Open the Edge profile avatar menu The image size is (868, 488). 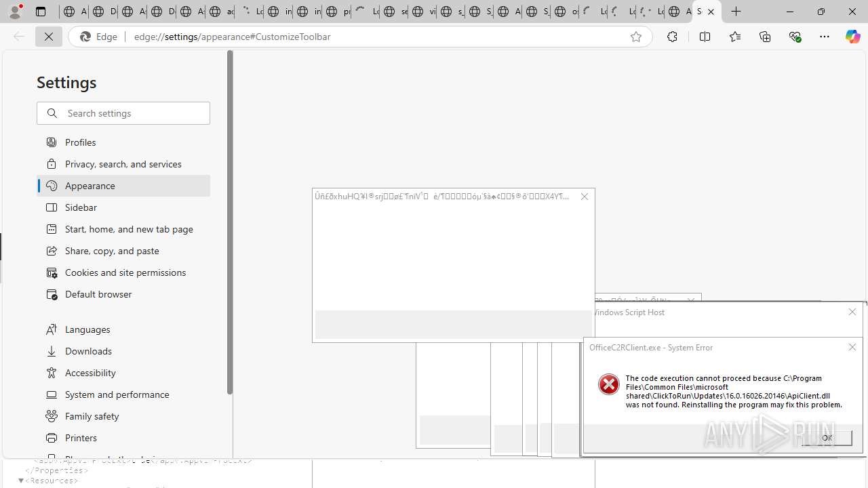15,12
